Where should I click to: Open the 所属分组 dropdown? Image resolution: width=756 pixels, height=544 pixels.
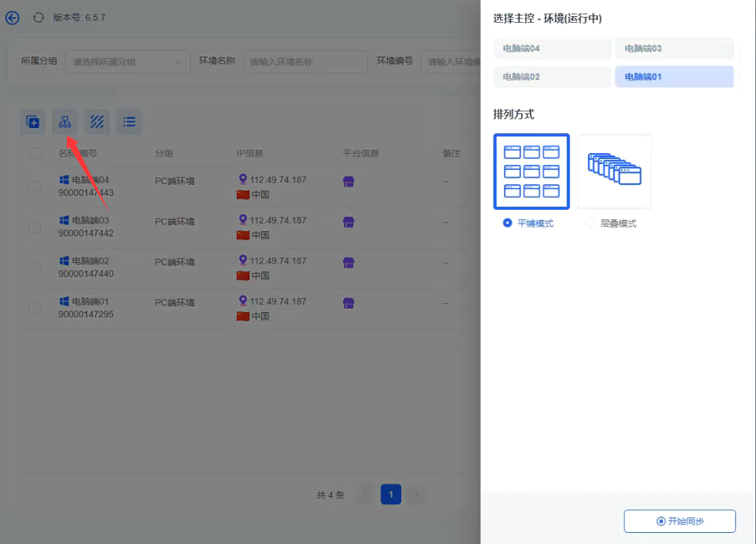pos(127,62)
